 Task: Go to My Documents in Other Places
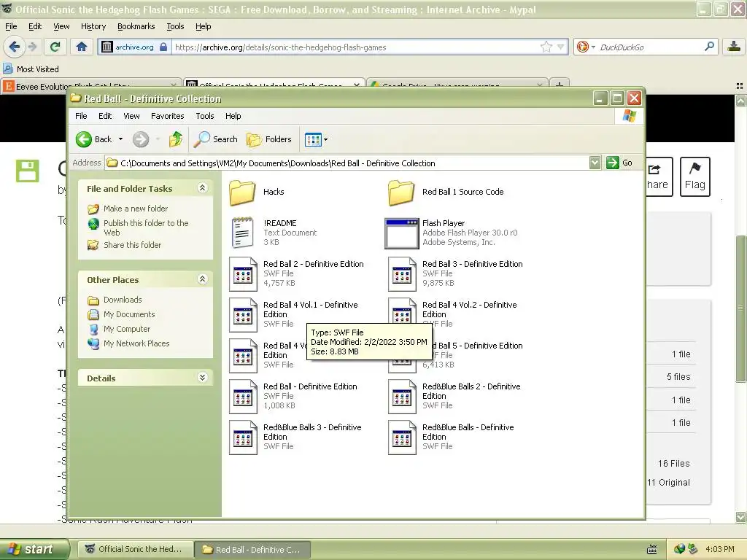[129, 314]
